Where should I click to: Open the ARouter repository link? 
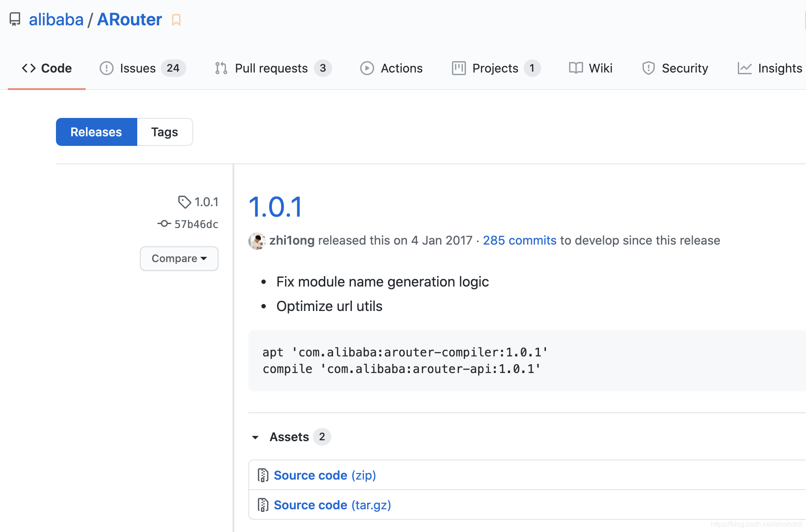(129, 20)
